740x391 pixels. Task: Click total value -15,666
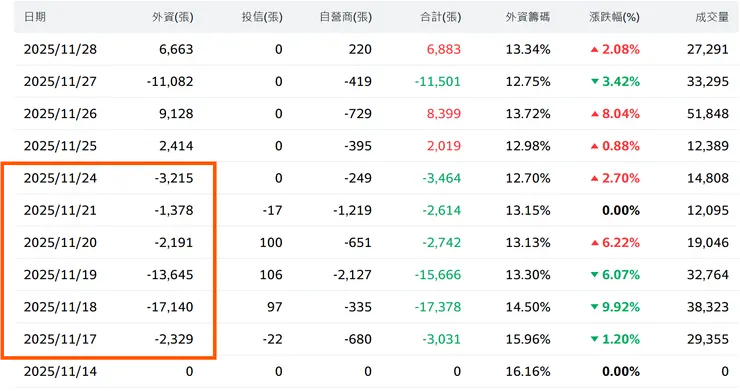click(437, 274)
